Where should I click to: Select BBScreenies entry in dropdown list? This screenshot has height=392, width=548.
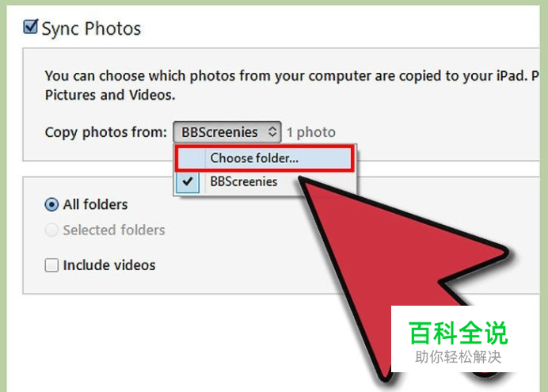pos(244,181)
